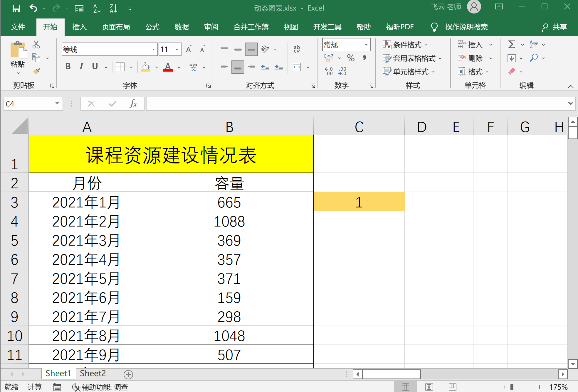
Task: Open the 数据 ribbon tab
Action: click(x=182, y=27)
